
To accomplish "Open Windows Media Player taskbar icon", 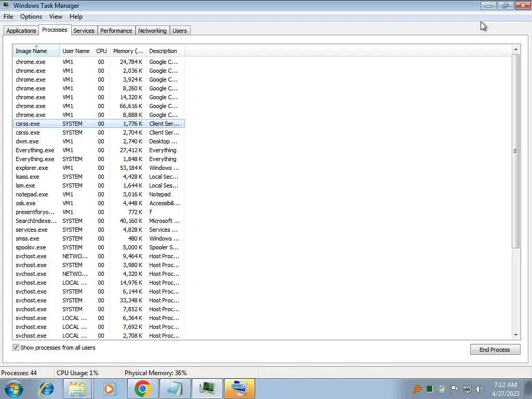I will [x=109, y=389].
